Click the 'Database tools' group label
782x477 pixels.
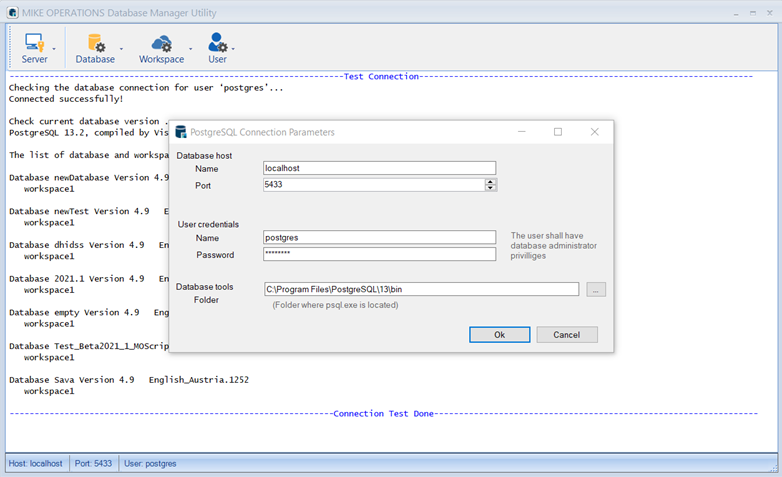click(x=204, y=287)
